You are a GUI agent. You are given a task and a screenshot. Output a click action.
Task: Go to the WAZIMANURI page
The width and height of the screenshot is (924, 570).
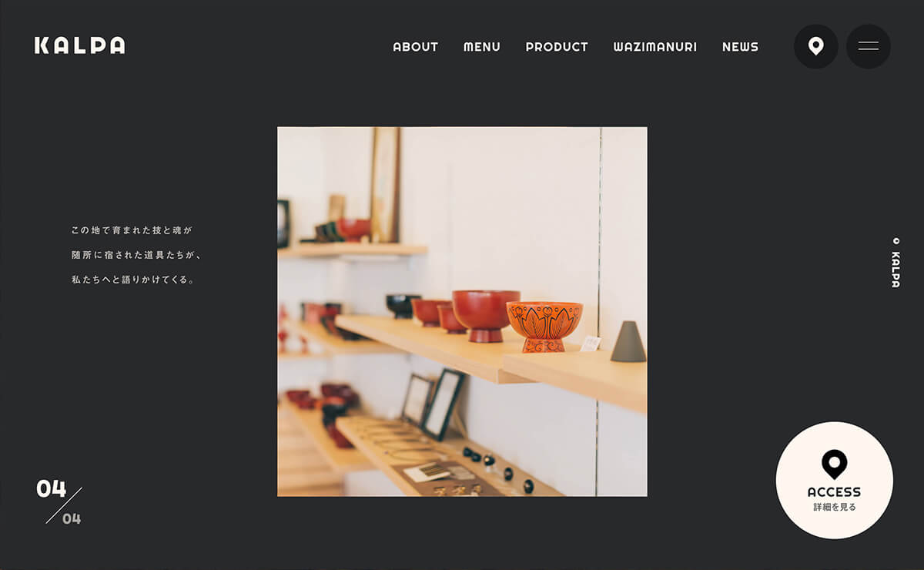point(655,47)
